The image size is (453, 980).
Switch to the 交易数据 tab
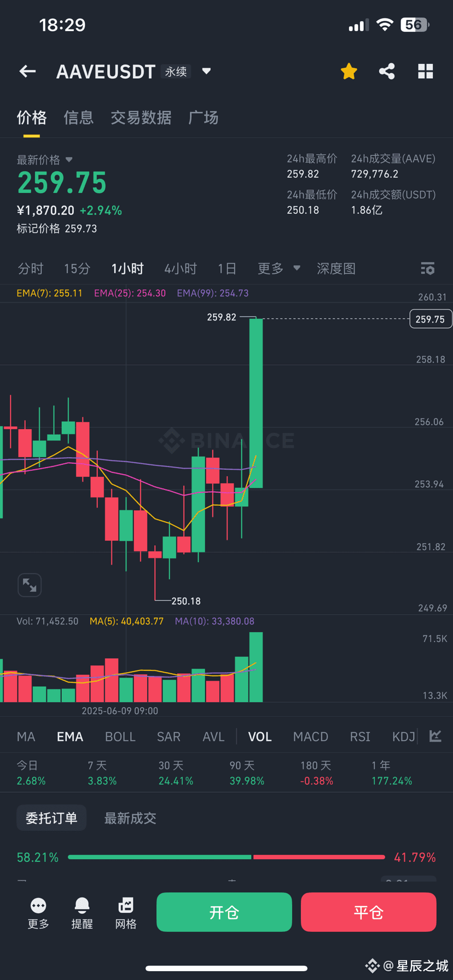tap(141, 118)
